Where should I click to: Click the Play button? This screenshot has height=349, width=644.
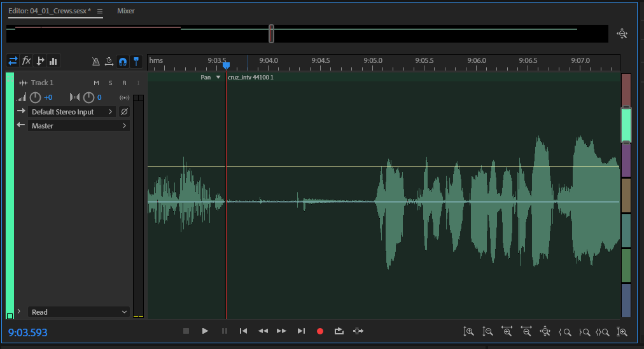click(205, 331)
